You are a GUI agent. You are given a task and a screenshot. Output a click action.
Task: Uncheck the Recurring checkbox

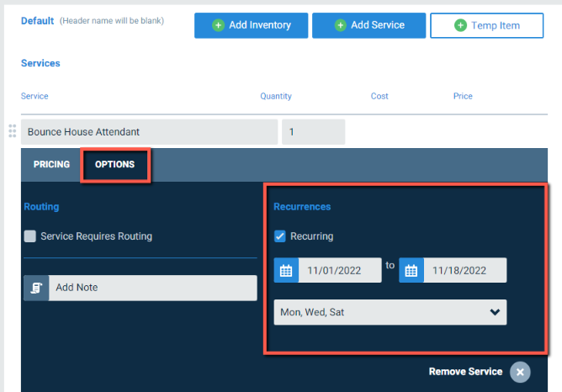tap(280, 236)
